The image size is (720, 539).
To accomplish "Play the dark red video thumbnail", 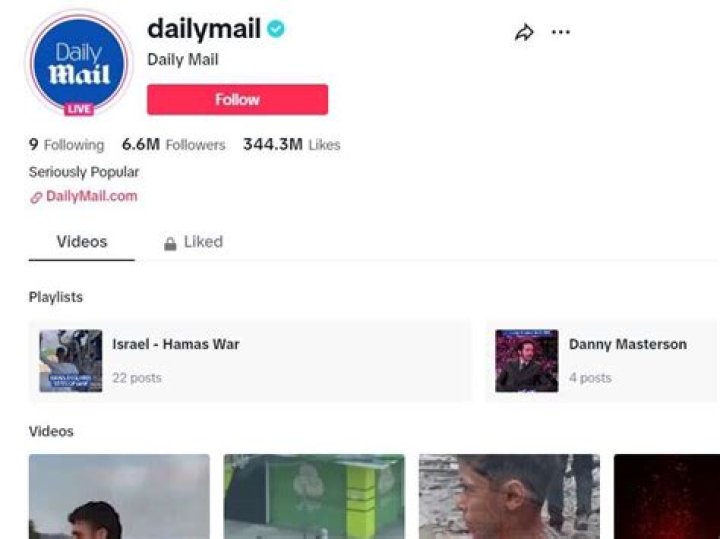I will tap(667, 496).
